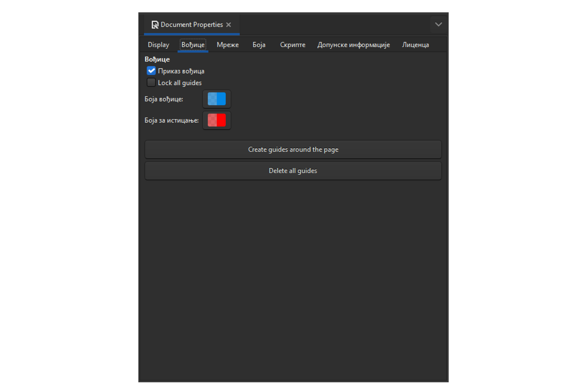Click the bold Вођице section heading

pyautogui.click(x=157, y=59)
